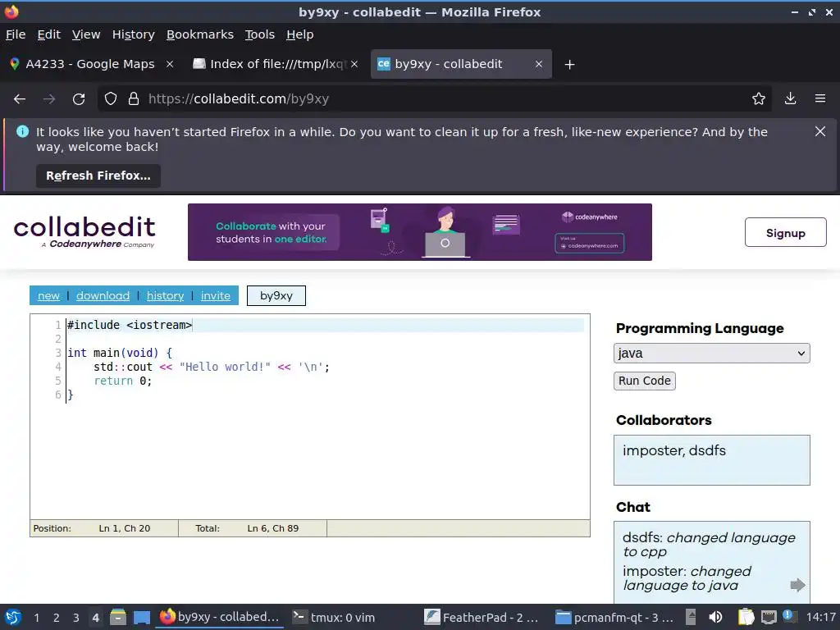Screen dimensions: 840x630
Task: Click the 'history' link
Action: pos(165,295)
